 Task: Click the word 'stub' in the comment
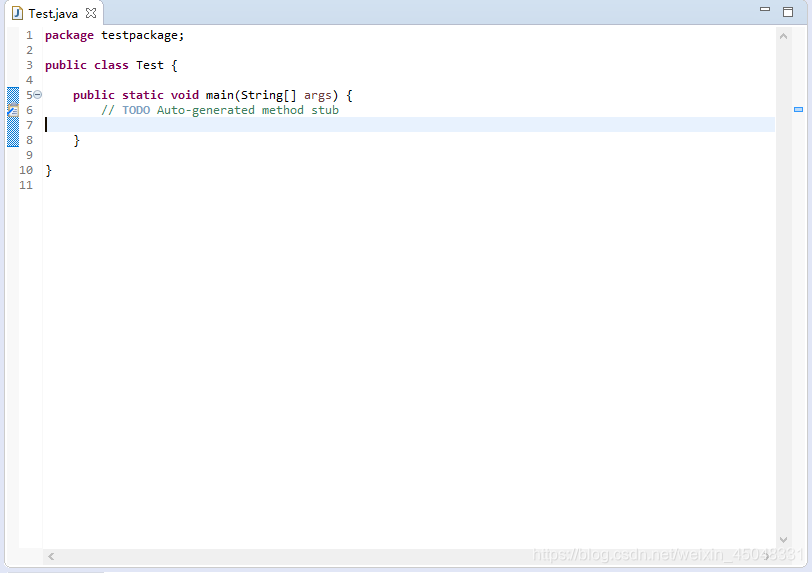325,110
